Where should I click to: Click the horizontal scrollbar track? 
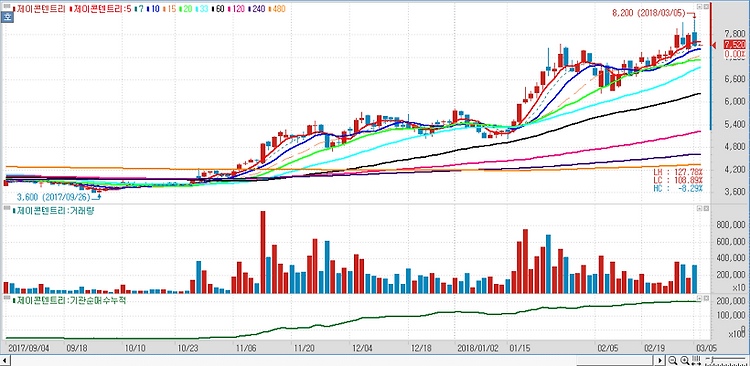(x=332, y=361)
